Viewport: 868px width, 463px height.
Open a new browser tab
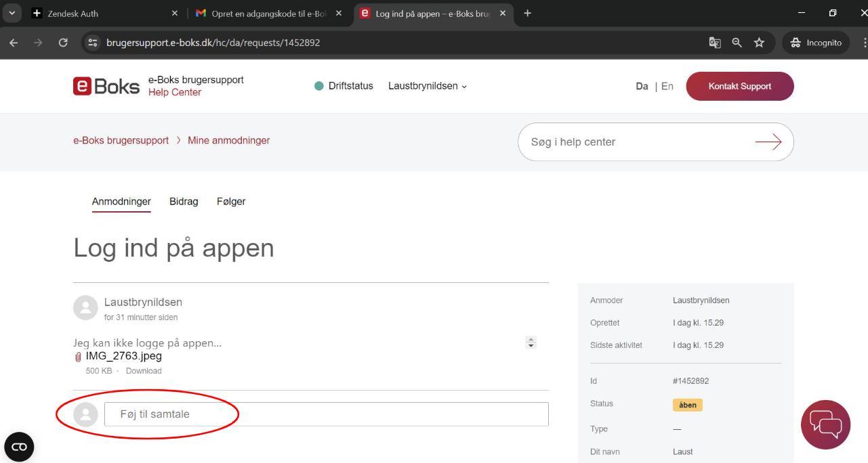528,13
